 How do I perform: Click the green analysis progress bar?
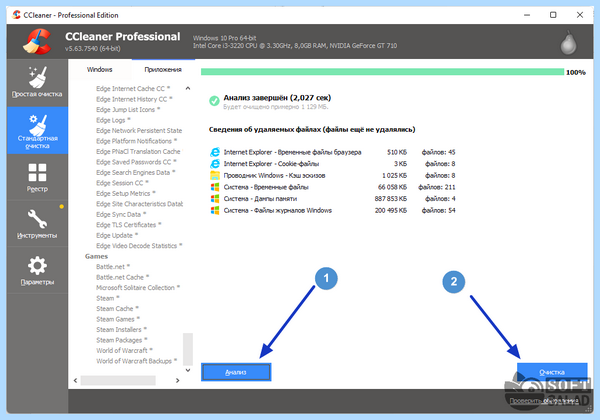point(382,72)
